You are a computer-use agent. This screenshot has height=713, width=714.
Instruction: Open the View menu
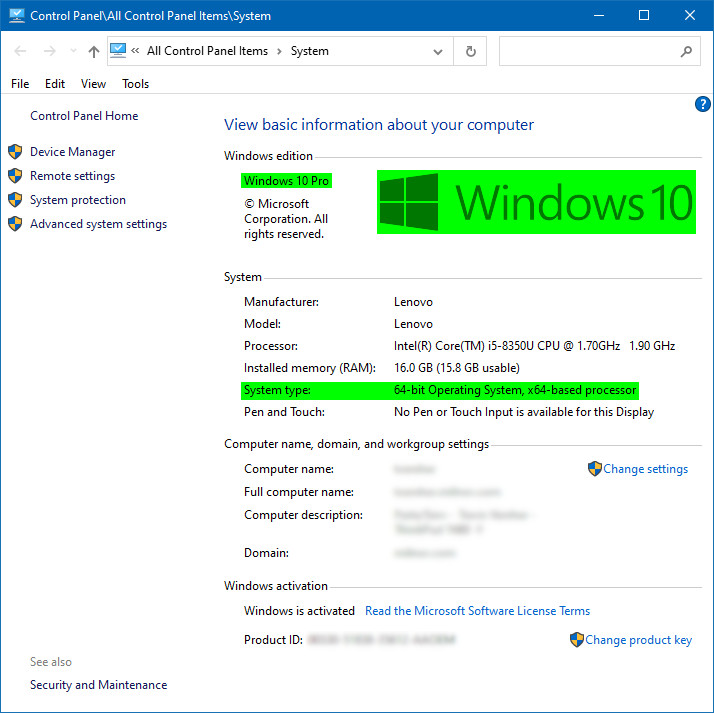pyautogui.click(x=93, y=84)
